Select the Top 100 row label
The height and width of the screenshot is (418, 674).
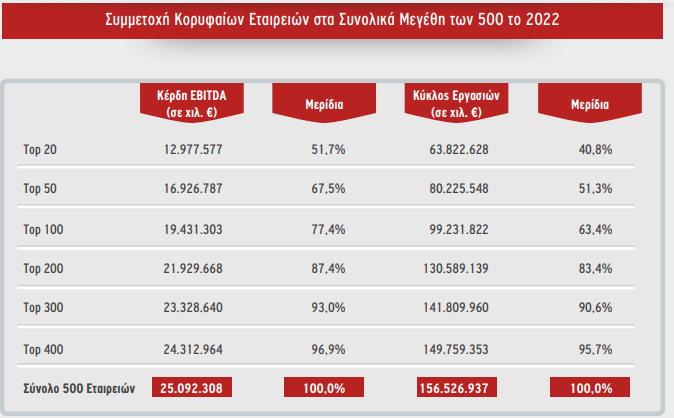pyautogui.click(x=43, y=229)
